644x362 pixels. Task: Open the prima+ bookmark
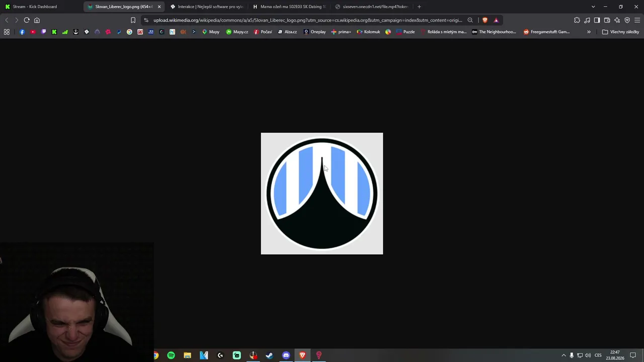[x=341, y=32]
